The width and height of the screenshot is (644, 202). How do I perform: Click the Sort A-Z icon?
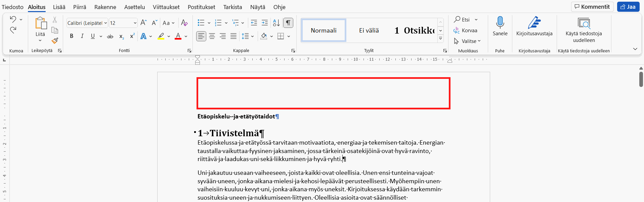pos(276,23)
